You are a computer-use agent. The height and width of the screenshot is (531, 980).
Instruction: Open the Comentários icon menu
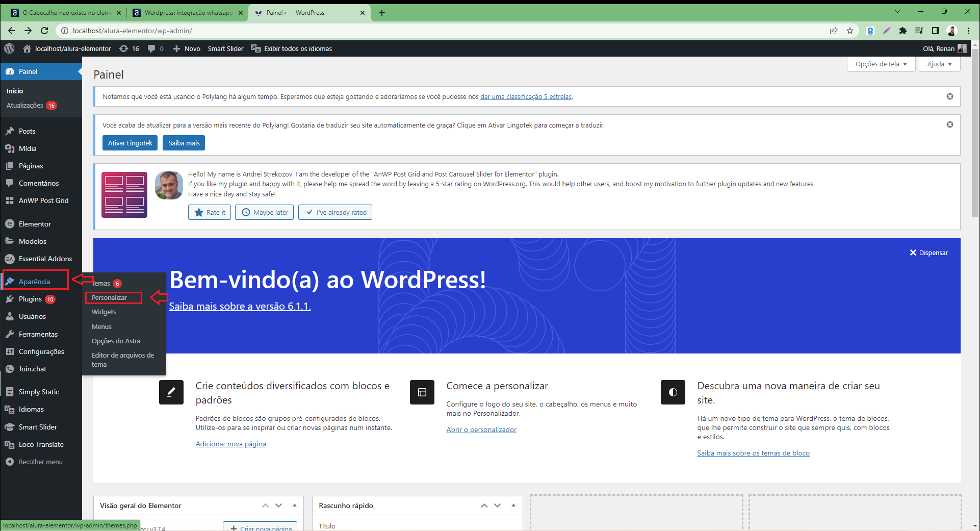(x=10, y=183)
